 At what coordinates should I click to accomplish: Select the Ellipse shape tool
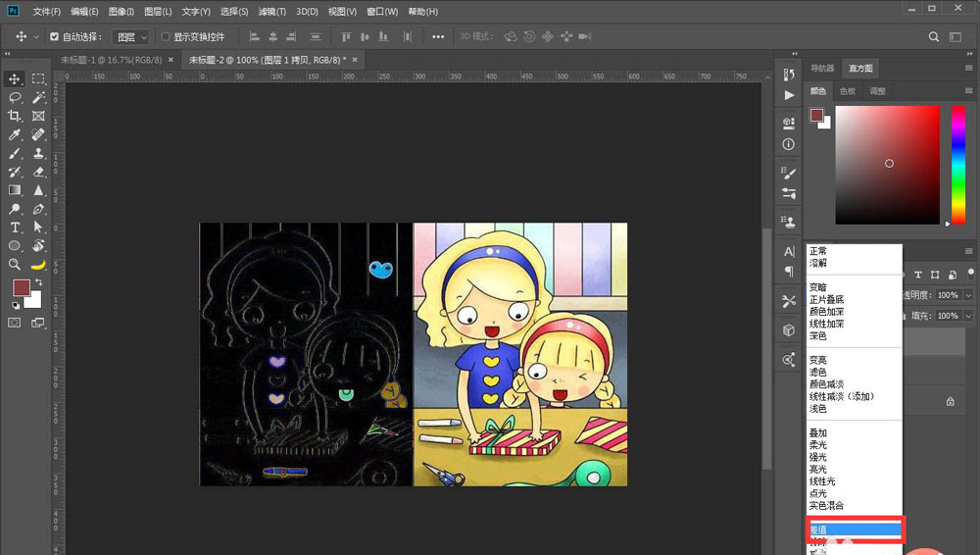[15, 246]
